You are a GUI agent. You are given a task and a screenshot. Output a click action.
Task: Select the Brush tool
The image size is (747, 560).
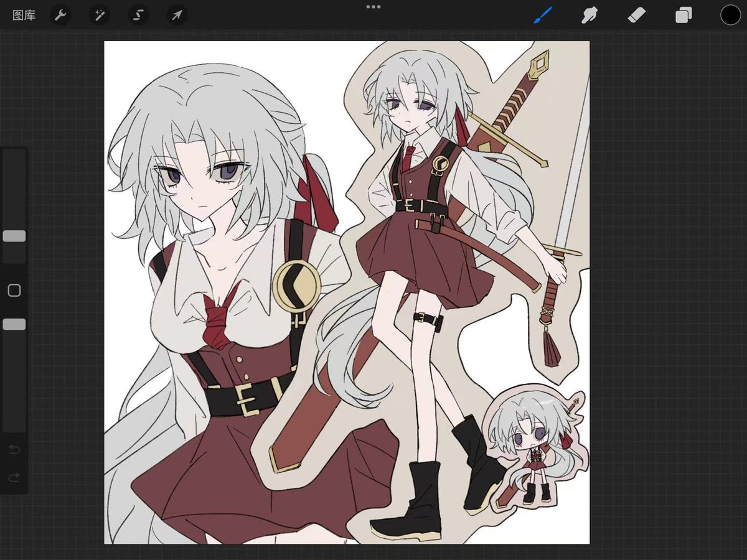543,15
